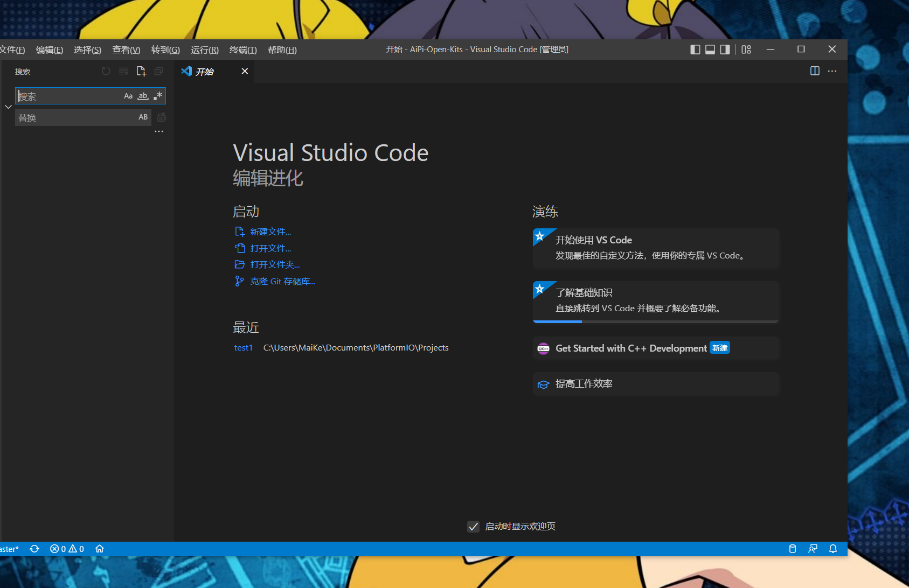Open editor more actions menu
The width and height of the screenshot is (909, 588).
(832, 71)
